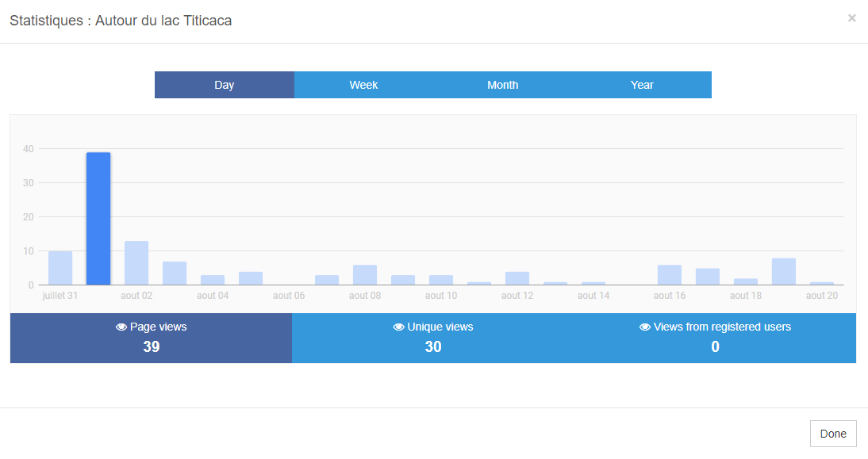Click the eye icon for Views from registered users

coord(644,327)
